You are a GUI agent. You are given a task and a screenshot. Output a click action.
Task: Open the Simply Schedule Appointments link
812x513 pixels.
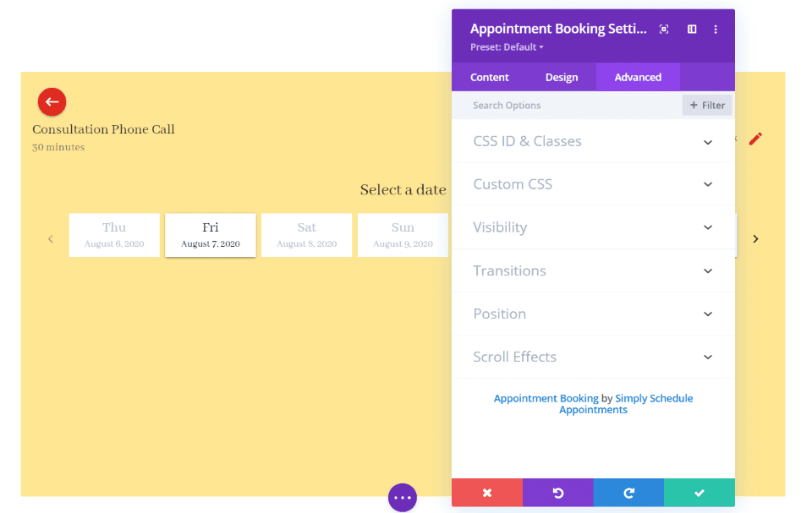pyautogui.click(x=654, y=398)
